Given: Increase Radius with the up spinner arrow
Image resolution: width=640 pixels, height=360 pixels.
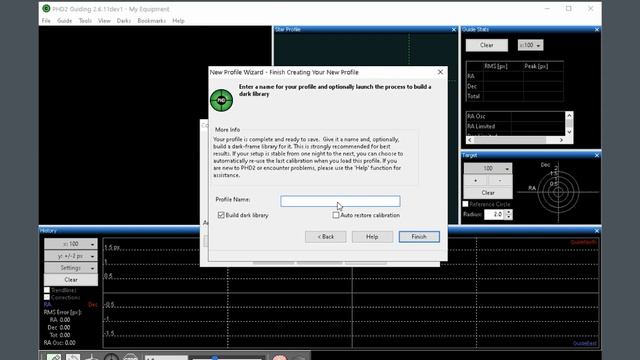Looking at the screenshot, I should (x=509, y=212).
